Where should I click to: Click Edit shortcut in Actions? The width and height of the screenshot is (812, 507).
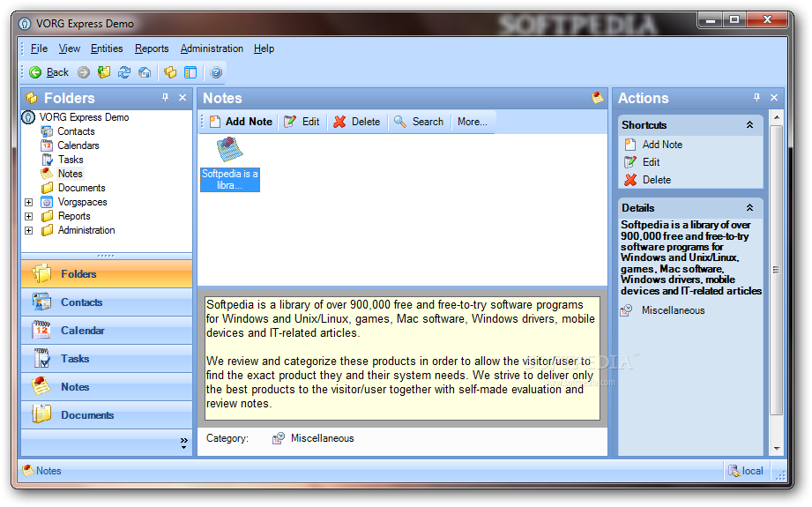(x=642, y=162)
